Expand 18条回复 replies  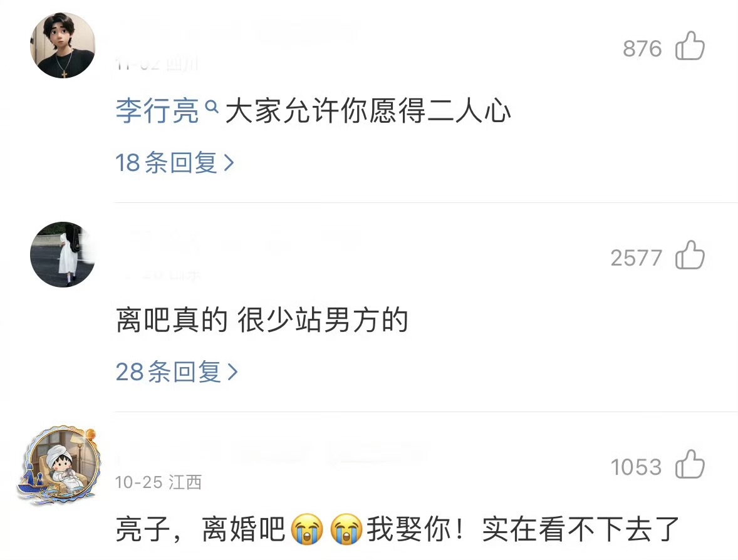pos(175,163)
